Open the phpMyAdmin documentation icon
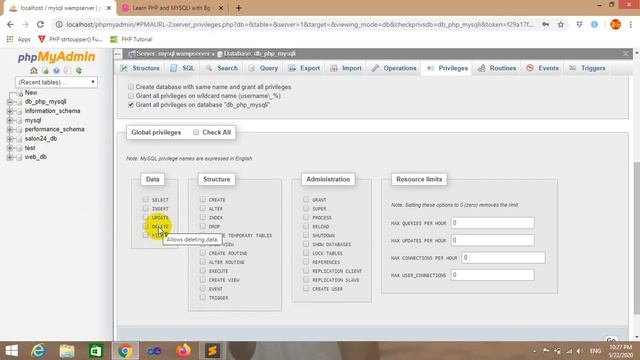 point(67,71)
